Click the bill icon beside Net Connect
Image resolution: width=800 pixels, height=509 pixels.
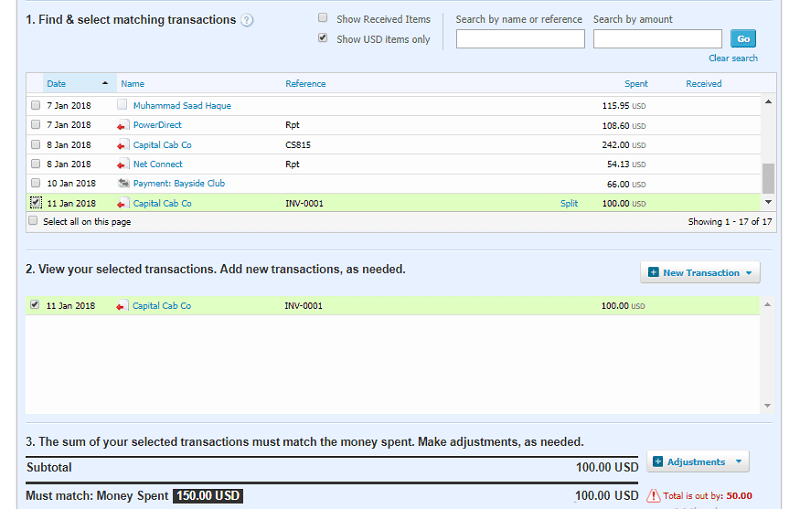click(x=122, y=165)
